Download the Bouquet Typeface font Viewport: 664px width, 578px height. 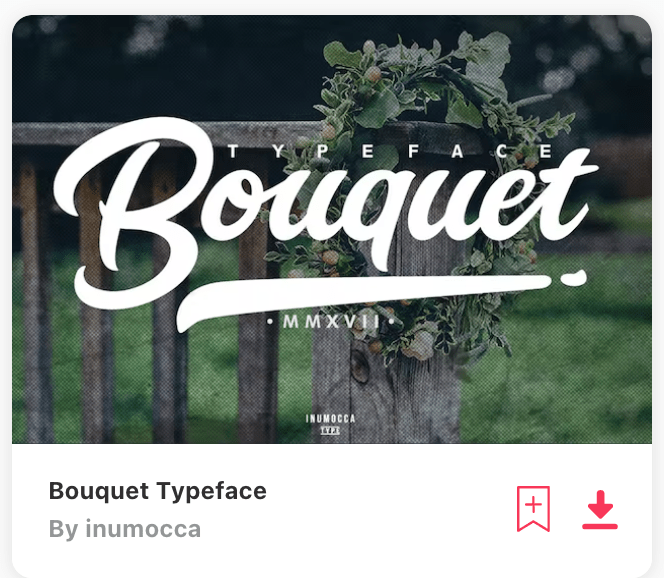point(600,509)
